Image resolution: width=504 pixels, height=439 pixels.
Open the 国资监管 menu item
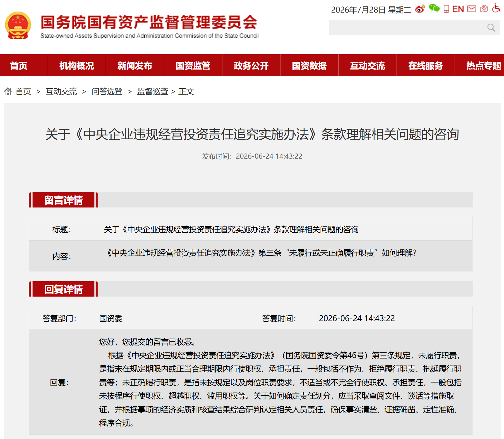click(x=193, y=66)
